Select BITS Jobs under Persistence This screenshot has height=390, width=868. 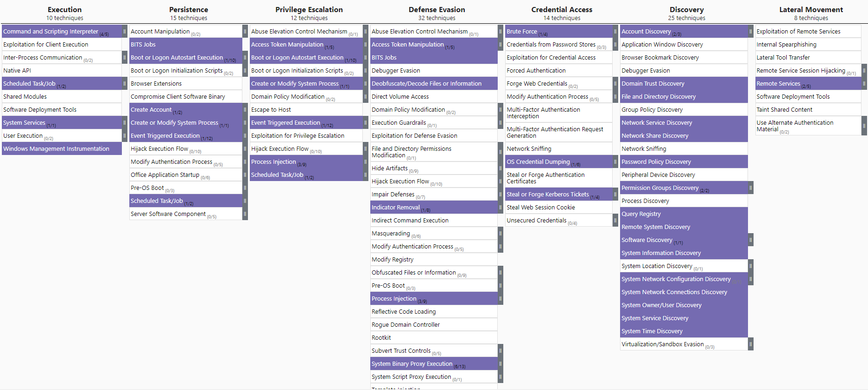[186, 44]
